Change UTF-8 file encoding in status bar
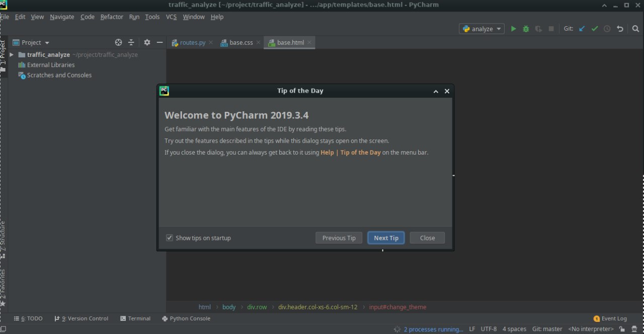 coord(489,329)
